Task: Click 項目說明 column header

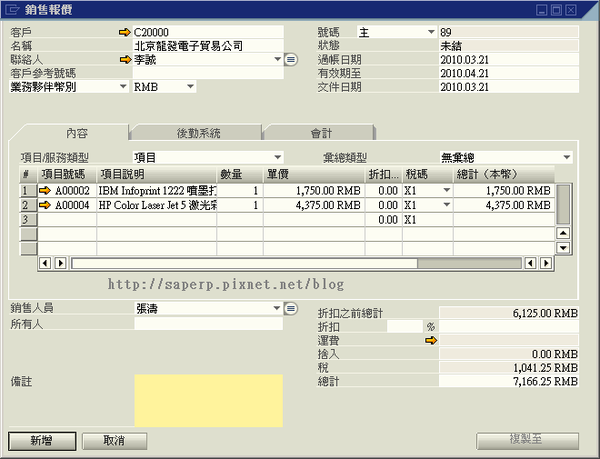Action: click(157, 174)
